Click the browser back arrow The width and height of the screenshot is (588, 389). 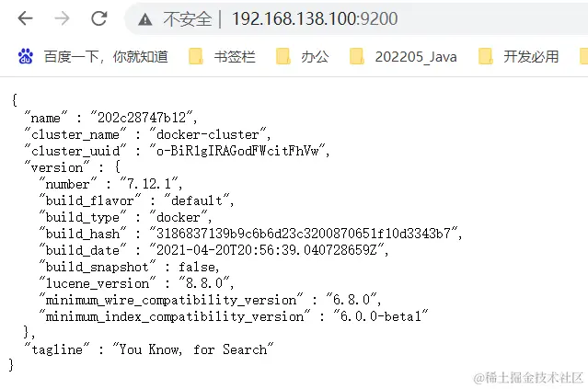coord(25,18)
